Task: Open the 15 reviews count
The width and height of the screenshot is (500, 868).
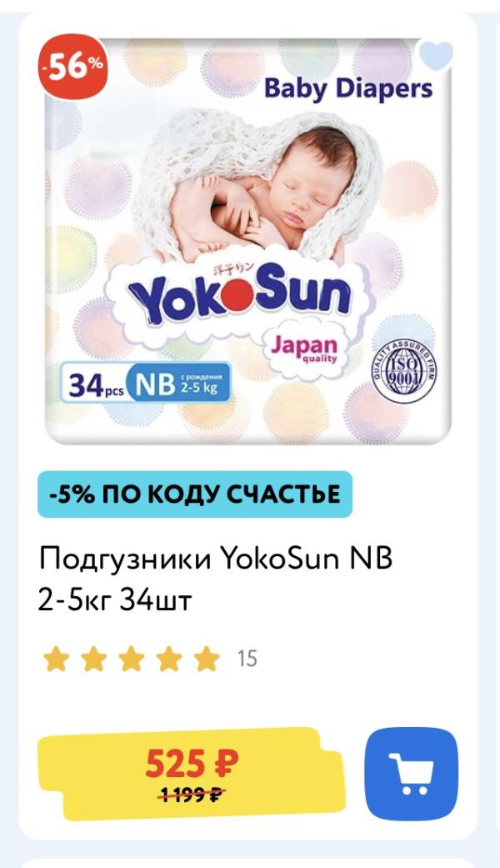Action: coord(247,659)
